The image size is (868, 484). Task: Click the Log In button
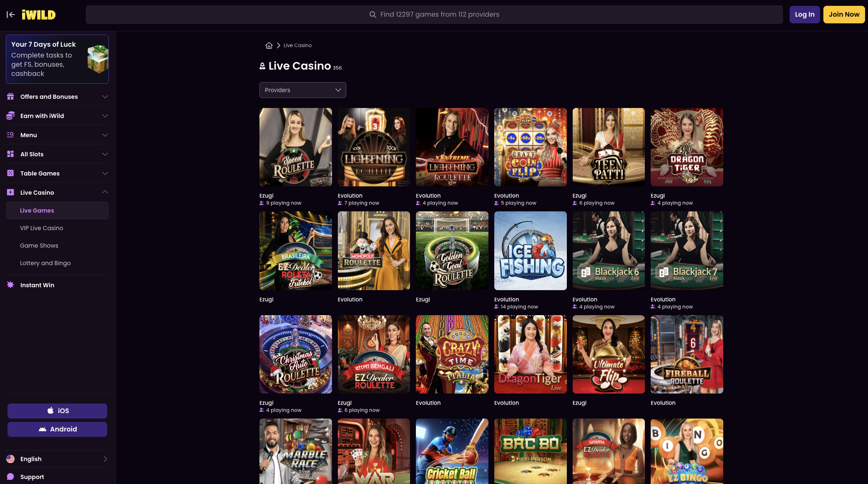pyautogui.click(x=805, y=15)
